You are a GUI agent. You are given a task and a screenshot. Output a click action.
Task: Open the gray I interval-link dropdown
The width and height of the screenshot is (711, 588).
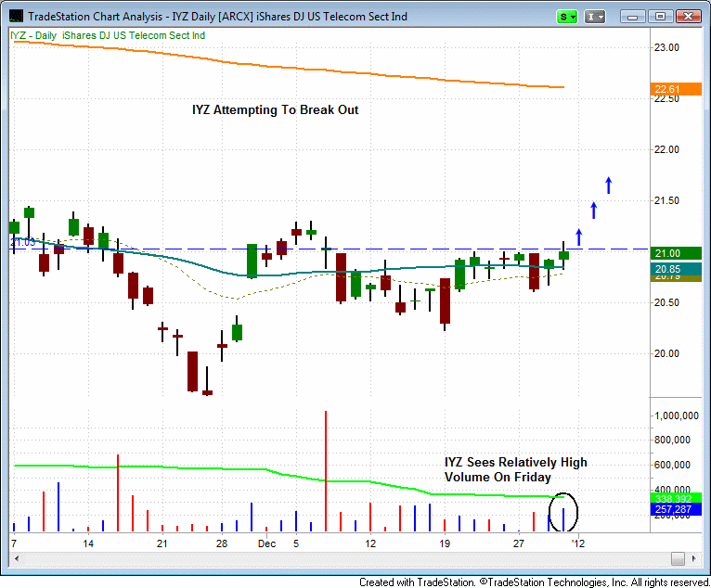(x=594, y=17)
